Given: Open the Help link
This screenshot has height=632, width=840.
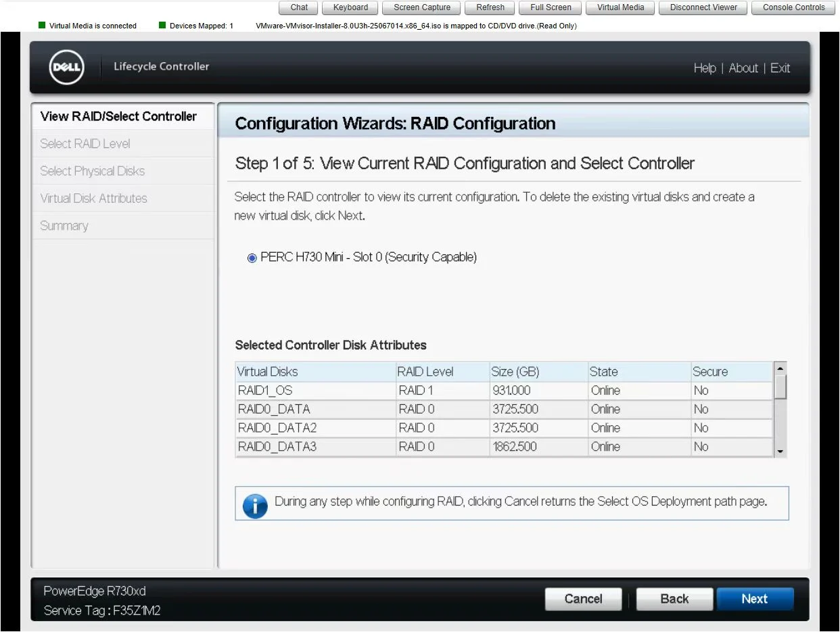Looking at the screenshot, I should coord(704,68).
